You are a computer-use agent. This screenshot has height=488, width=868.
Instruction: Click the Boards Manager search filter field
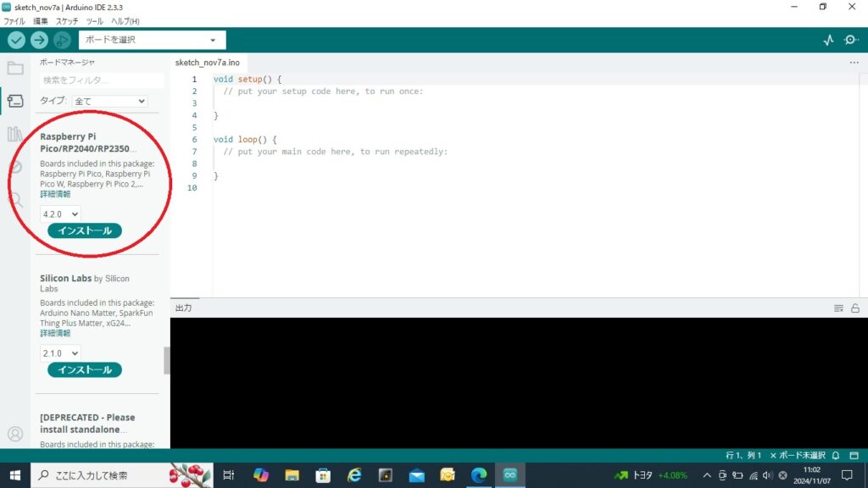tap(102, 80)
